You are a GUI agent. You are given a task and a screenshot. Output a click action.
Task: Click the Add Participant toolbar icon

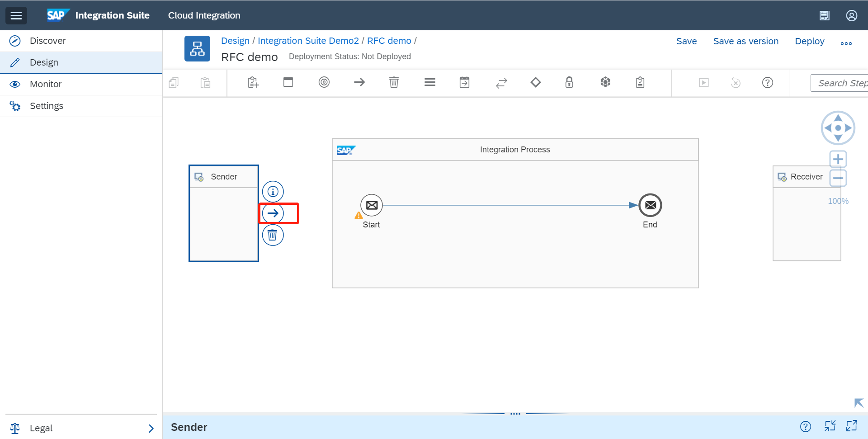pos(253,82)
